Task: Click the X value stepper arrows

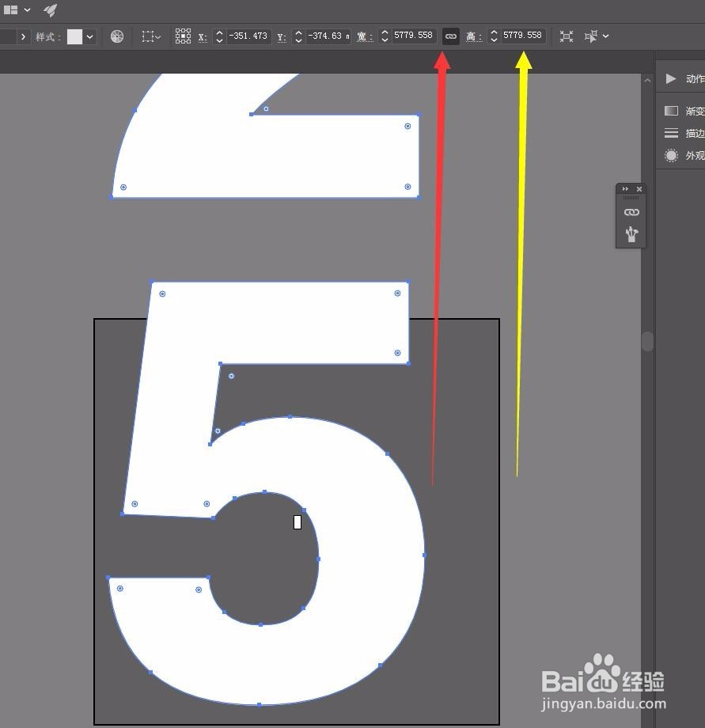Action: pyautogui.click(x=219, y=36)
